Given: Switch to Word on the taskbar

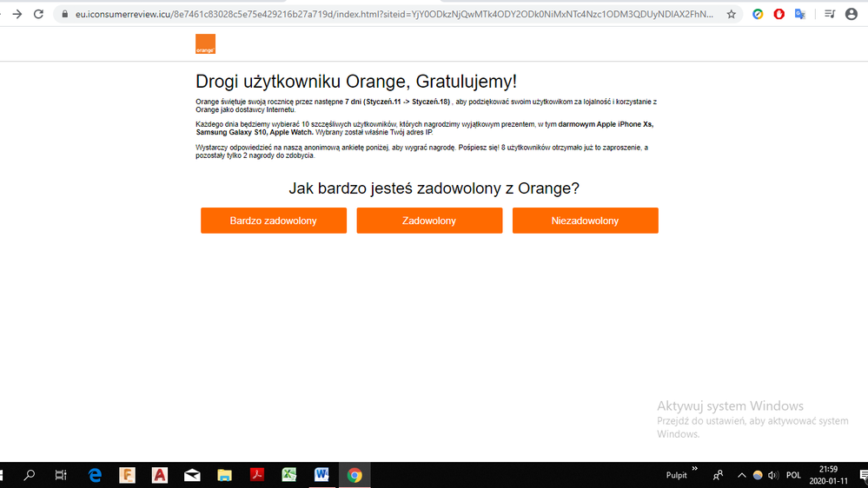Looking at the screenshot, I should pyautogui.click(x=321, y=475).
